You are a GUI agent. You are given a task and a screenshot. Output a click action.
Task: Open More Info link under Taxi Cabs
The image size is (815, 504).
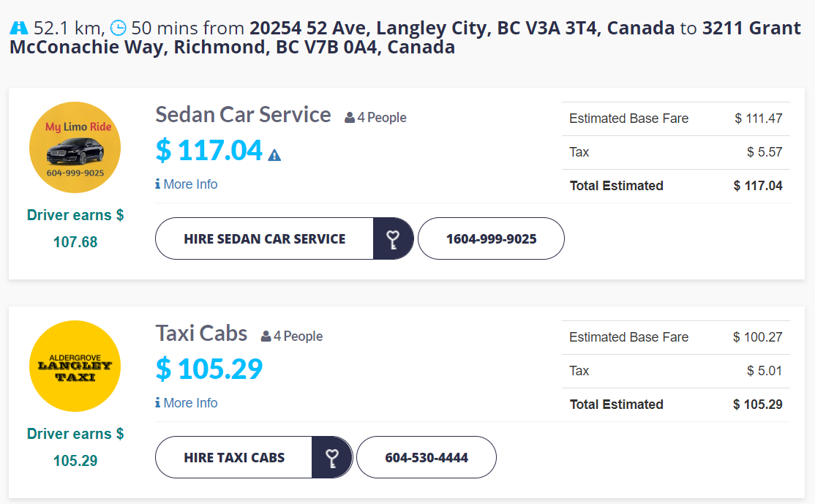(x=186, y=402)
